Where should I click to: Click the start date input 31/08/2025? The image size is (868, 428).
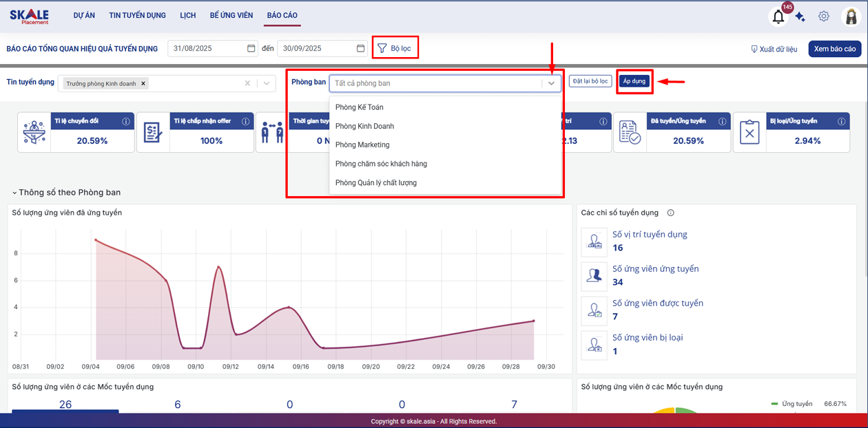point(207,48)
